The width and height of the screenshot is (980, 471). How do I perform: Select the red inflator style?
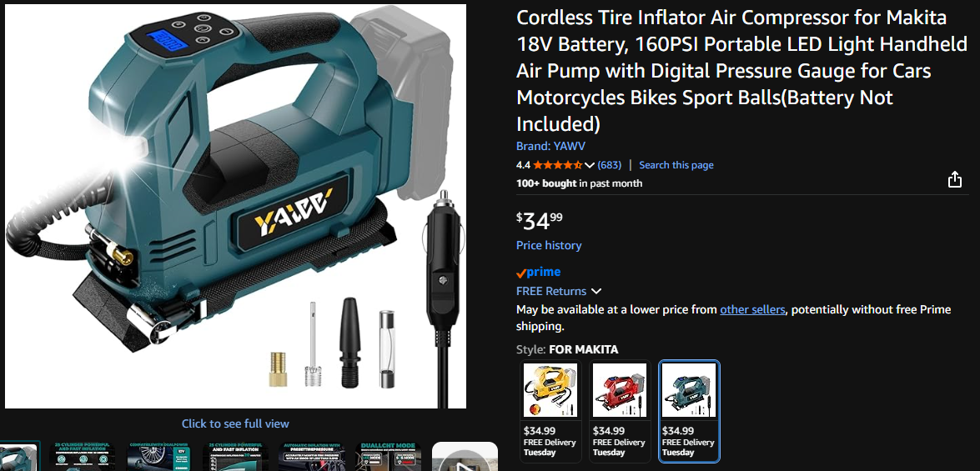(x=620, y=410)
